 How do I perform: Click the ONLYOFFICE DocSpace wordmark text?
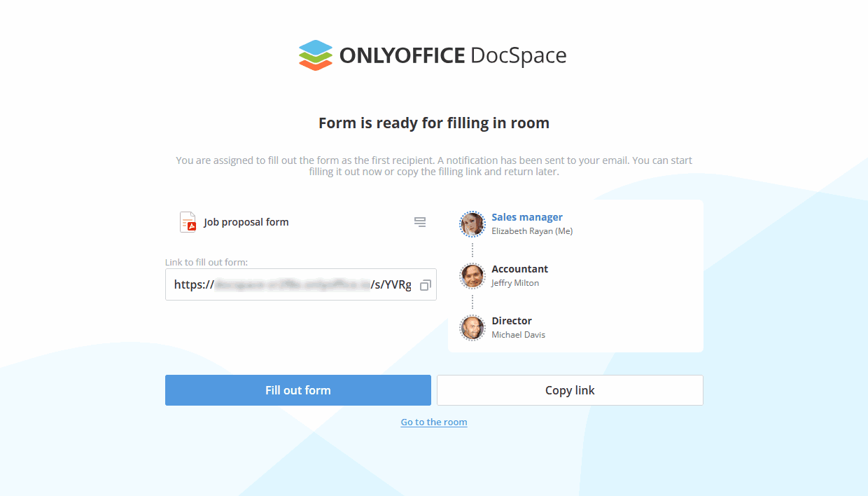pos(453,55)
